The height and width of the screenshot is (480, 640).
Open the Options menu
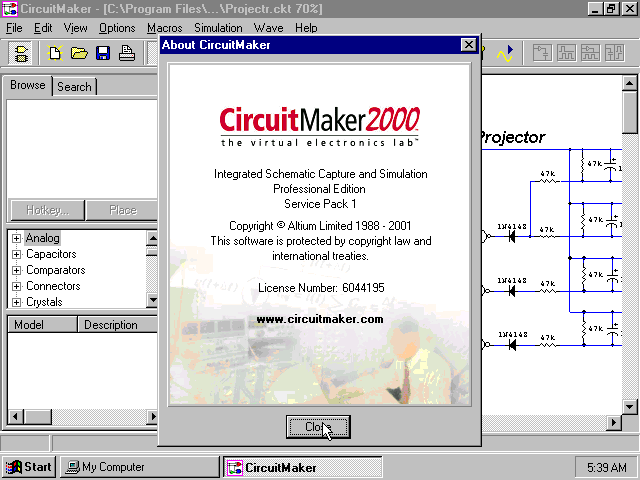coord(117,28)
